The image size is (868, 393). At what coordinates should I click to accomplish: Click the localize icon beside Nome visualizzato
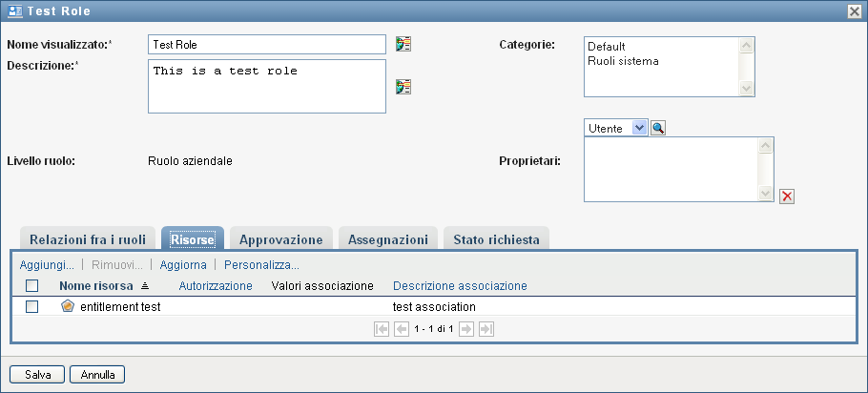click(x=404, y=44)
